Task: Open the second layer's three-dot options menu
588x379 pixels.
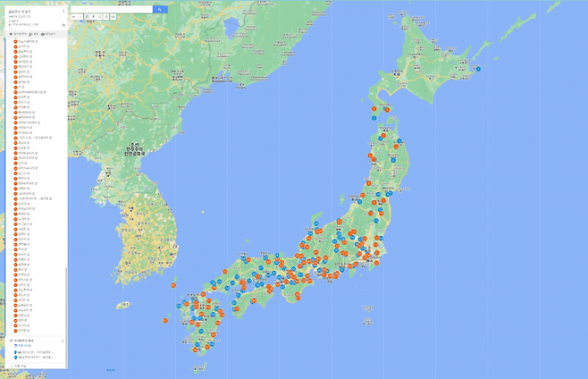Action: pos(63,341)
